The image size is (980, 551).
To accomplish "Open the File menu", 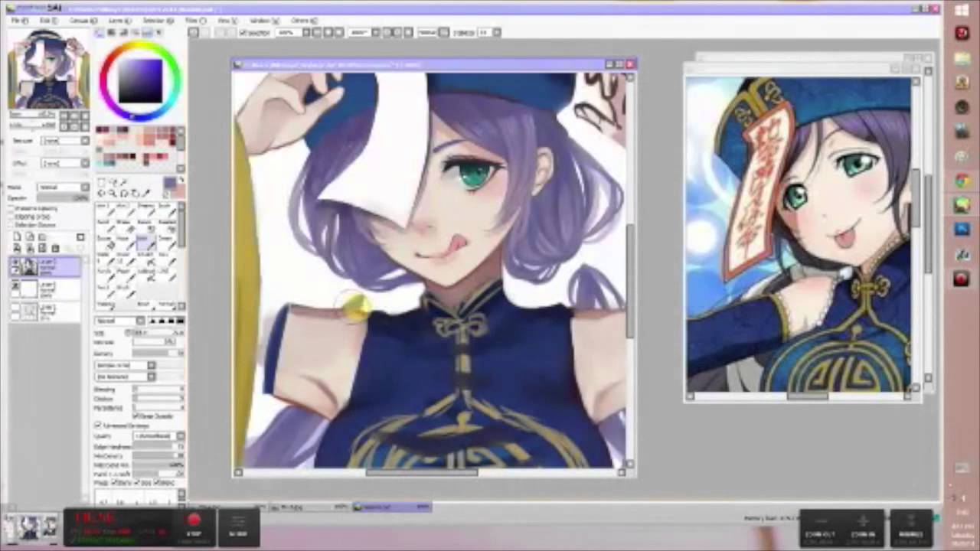I will tap(21, 21).
